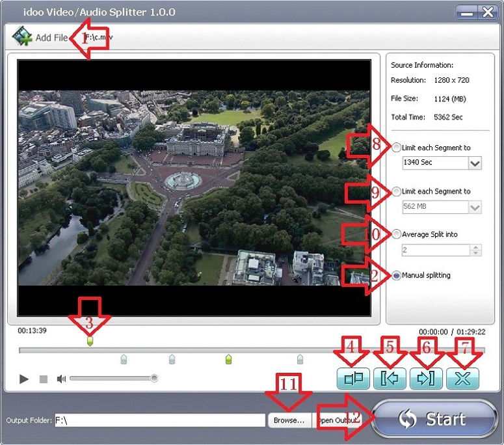
Task: Select the limit segment by MB radio button
Action: tap(397, 191)
